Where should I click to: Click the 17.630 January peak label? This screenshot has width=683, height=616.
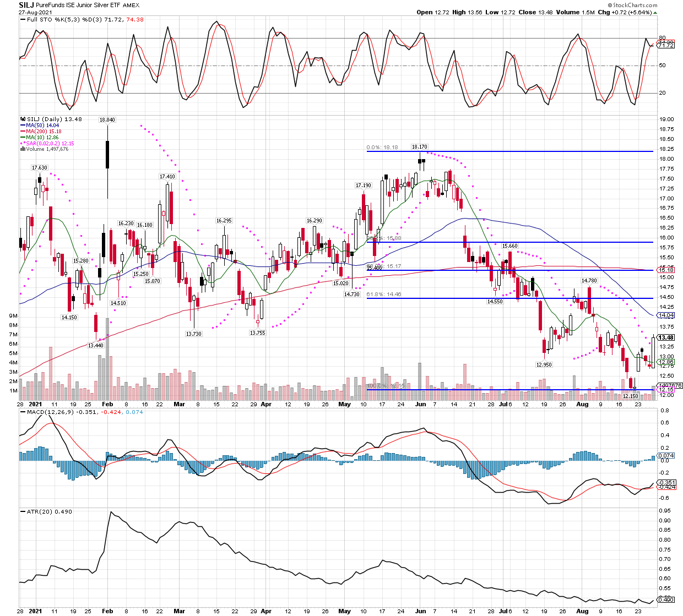(40, 167)
